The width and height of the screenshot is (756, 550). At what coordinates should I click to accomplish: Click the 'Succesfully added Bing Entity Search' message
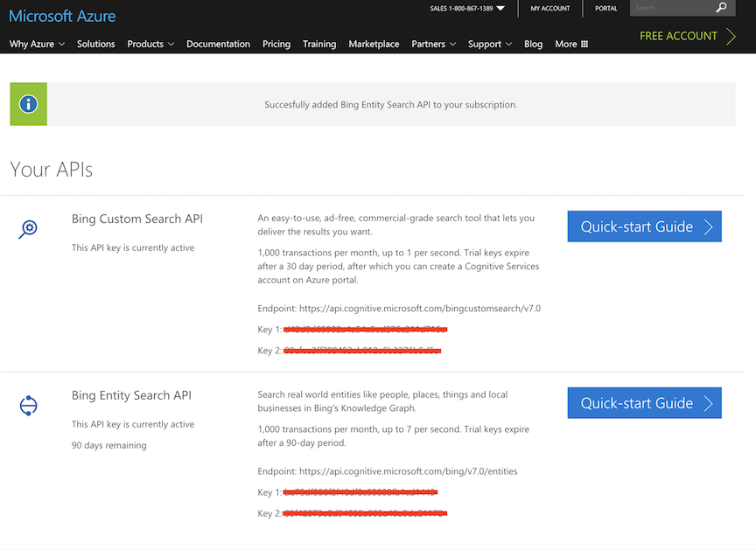coord(391,105)
